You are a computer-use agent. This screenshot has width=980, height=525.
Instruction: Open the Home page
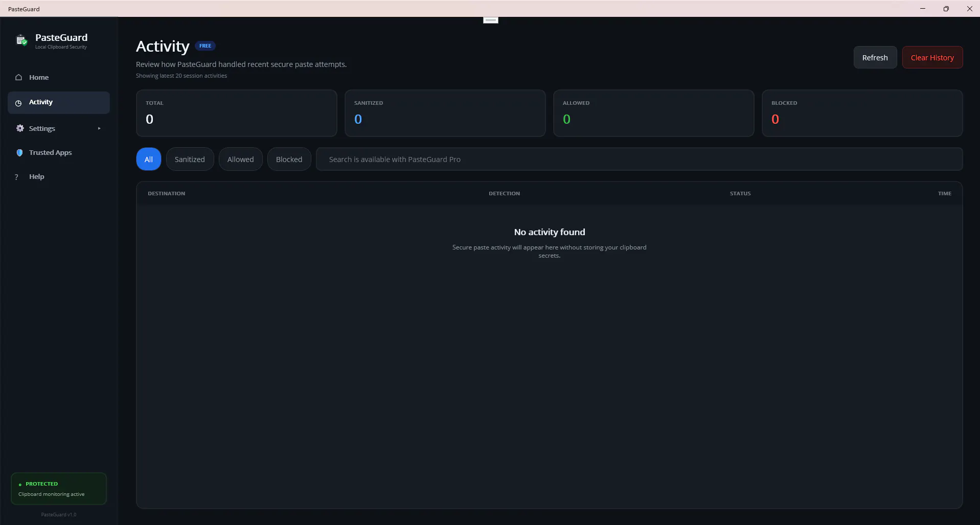(59, 77)
